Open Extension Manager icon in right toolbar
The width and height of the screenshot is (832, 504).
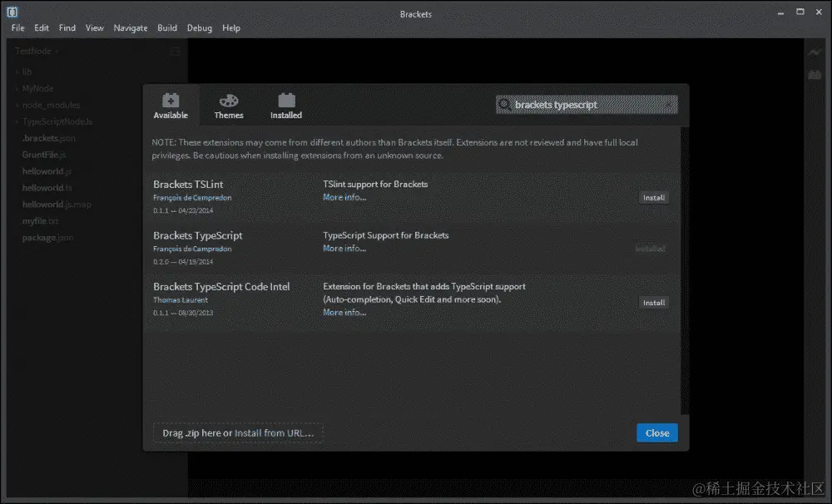pos(815,75)
